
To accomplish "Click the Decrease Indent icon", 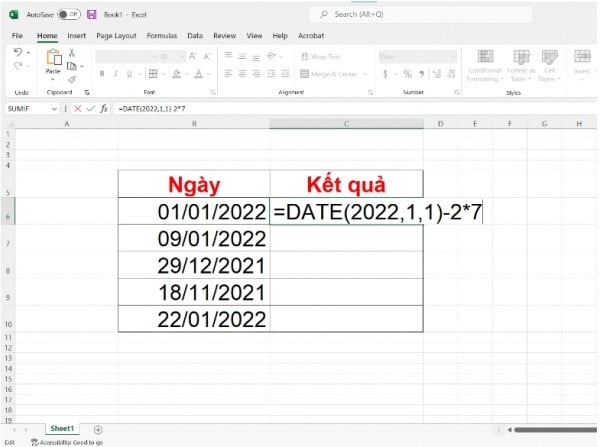I will pos(271,73).
